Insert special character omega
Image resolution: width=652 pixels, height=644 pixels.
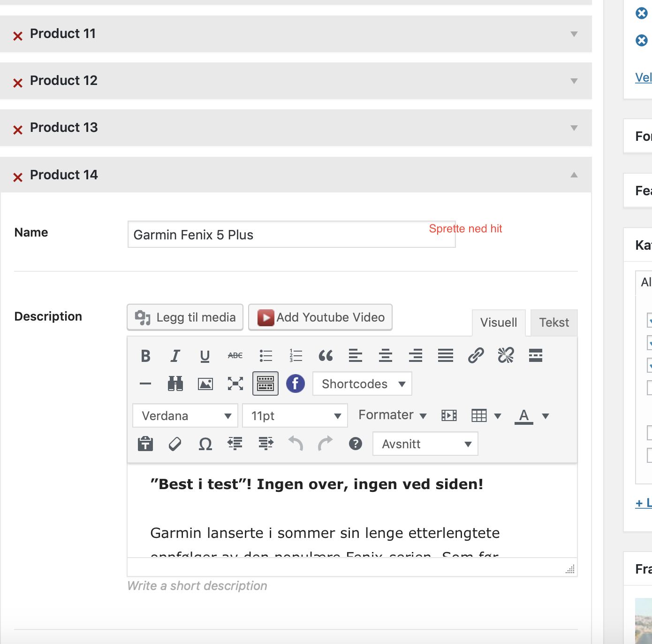[205, 444]
